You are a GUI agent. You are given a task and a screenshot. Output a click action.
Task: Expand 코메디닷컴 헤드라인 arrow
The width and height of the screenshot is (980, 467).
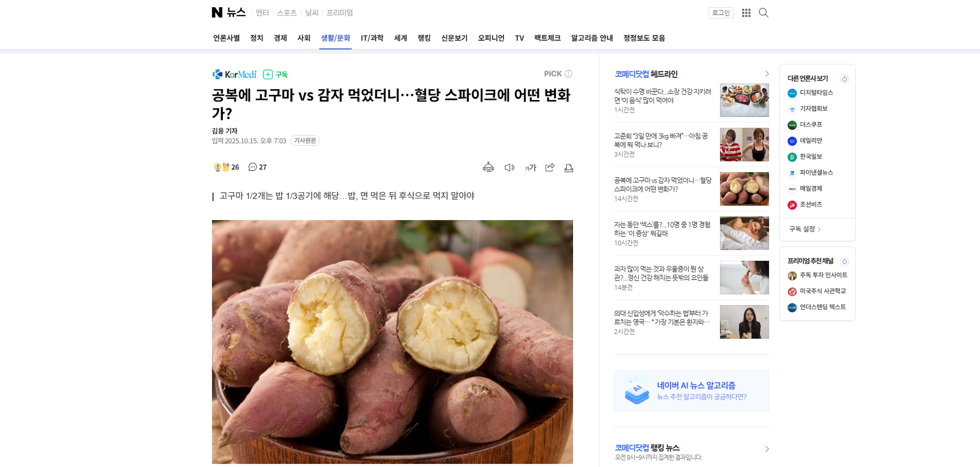(x=767, y=74)
